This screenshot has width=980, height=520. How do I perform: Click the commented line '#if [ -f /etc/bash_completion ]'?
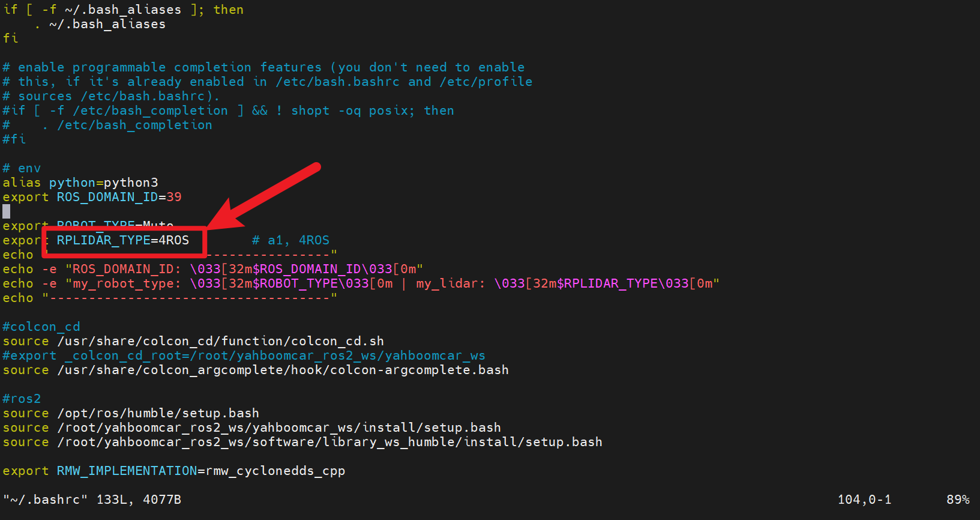(x=229, y=110)
